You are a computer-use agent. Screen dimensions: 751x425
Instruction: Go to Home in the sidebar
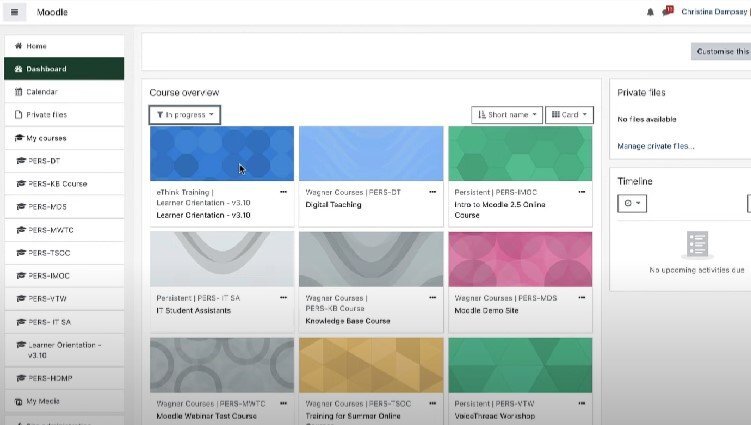pyautogui.click(x=35, y=46)
